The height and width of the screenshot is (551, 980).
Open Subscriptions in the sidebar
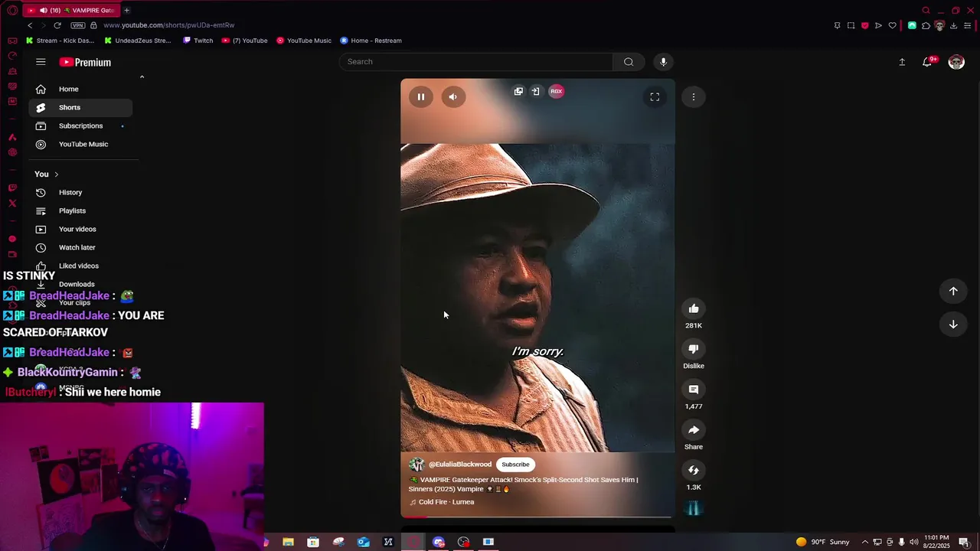80,126
